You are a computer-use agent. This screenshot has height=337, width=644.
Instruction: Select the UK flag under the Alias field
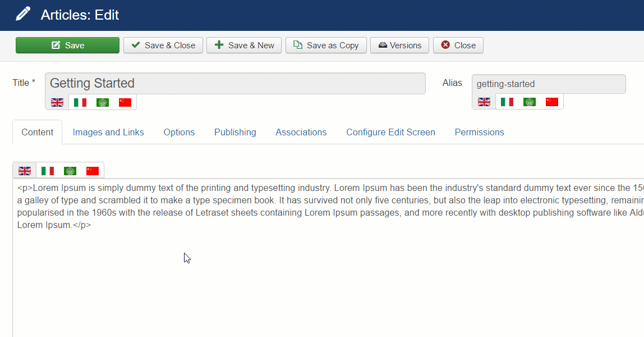[484, 102]
